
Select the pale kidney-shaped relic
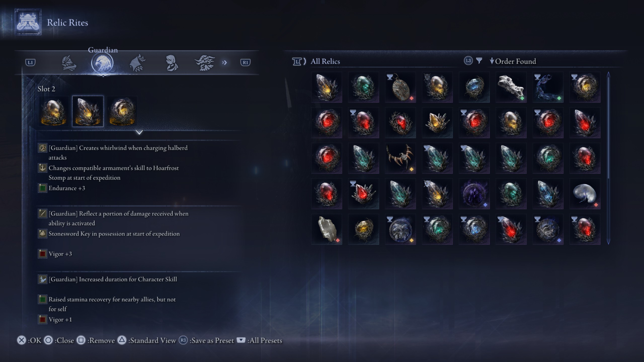point(585,194)
